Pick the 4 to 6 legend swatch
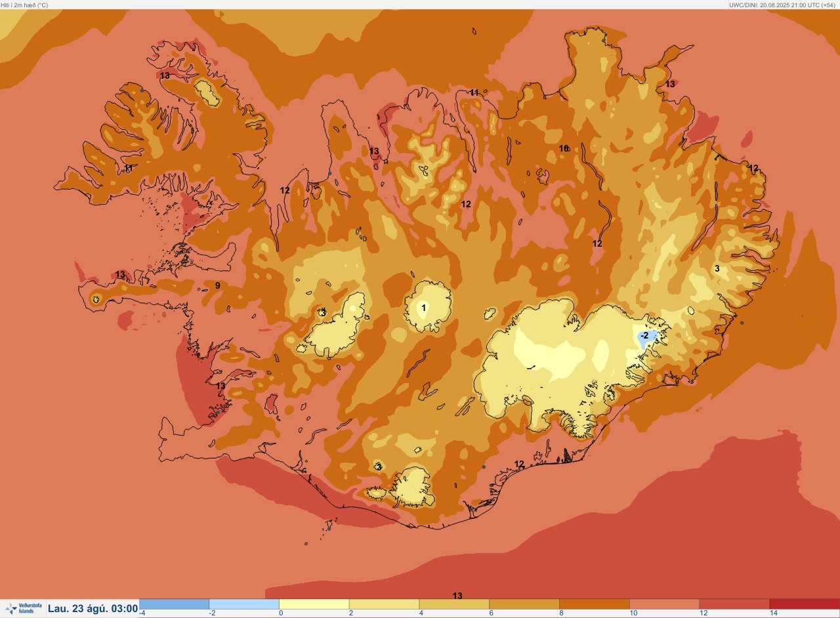This screenshot has width=840, height=618. 454,604
